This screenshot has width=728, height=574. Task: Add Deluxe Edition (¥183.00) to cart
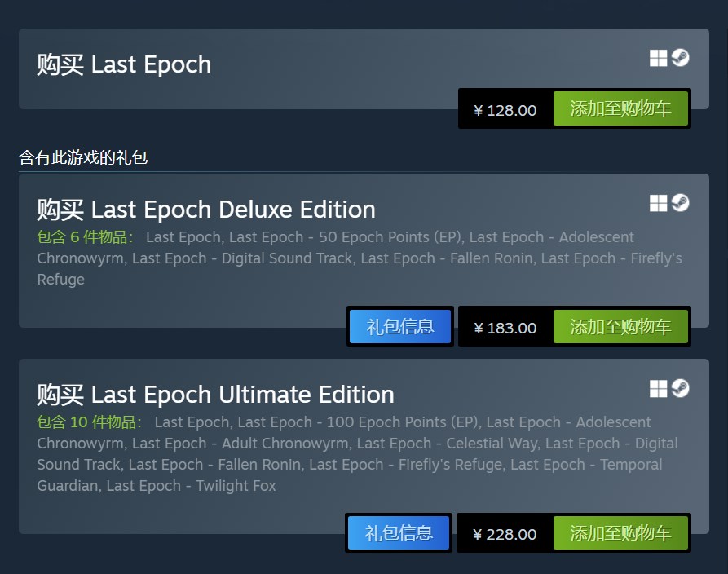tap(620, 327)
